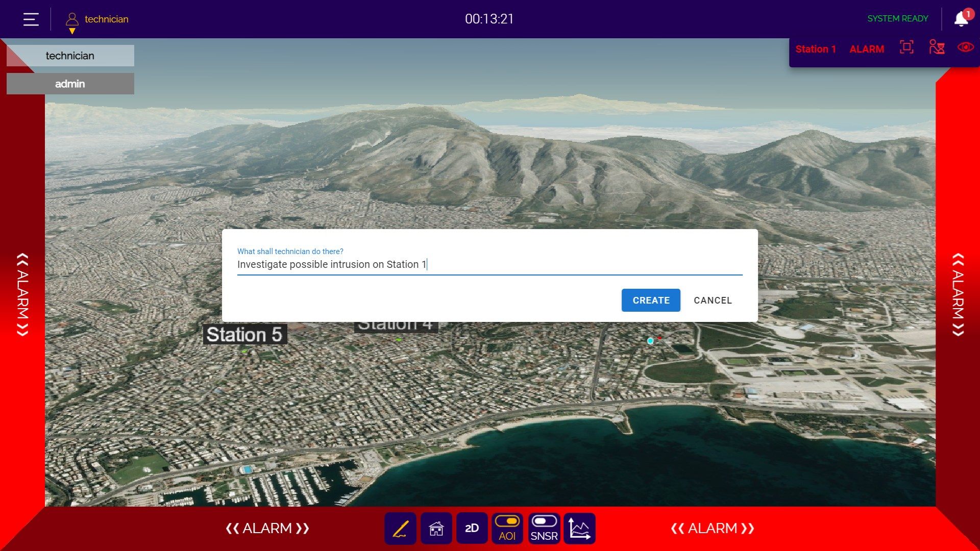Click the focus-frame icon in Station 1 alarm bar
This screenshot has width=980, height=551.
click(x=906, y=48)
